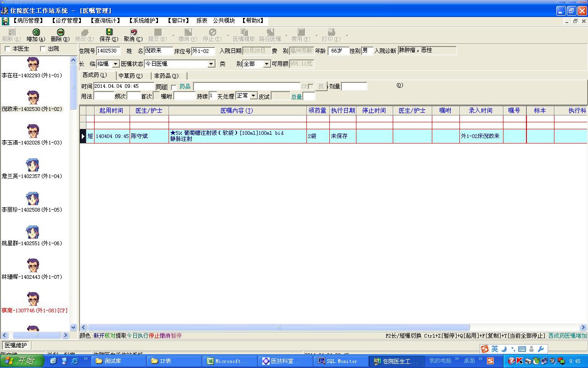Select patient 李在柱 avatar icon
This screenshot has height=368, width=588.
(x=33, y=64)
